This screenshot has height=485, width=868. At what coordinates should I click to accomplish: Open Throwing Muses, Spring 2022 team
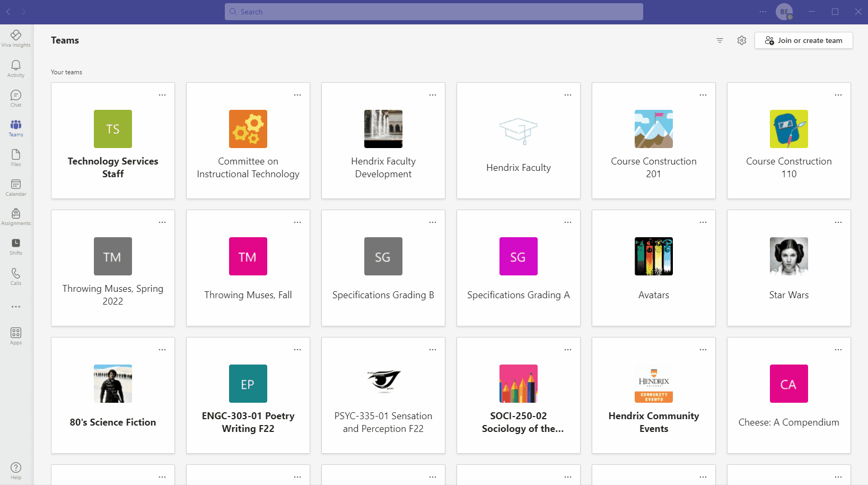(113, 268)
